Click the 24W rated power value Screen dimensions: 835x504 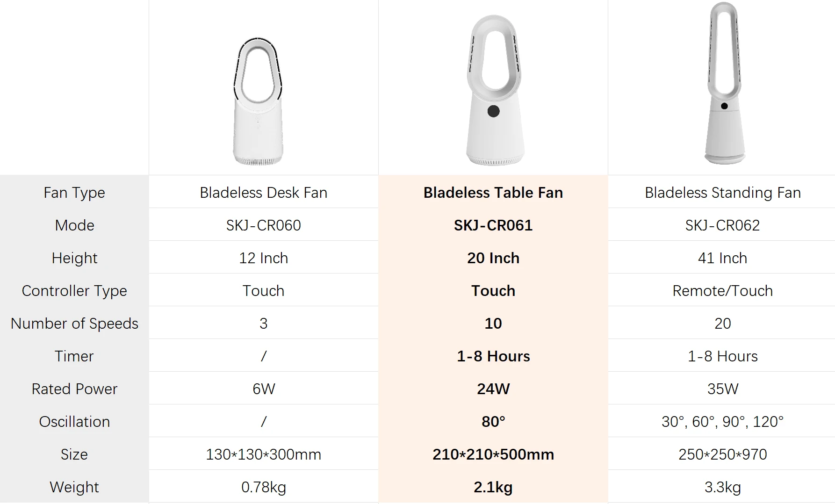coord(493,389)
